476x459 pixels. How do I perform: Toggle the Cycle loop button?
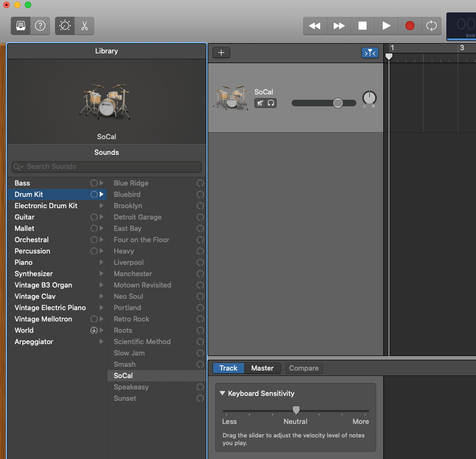coord(431,26)
